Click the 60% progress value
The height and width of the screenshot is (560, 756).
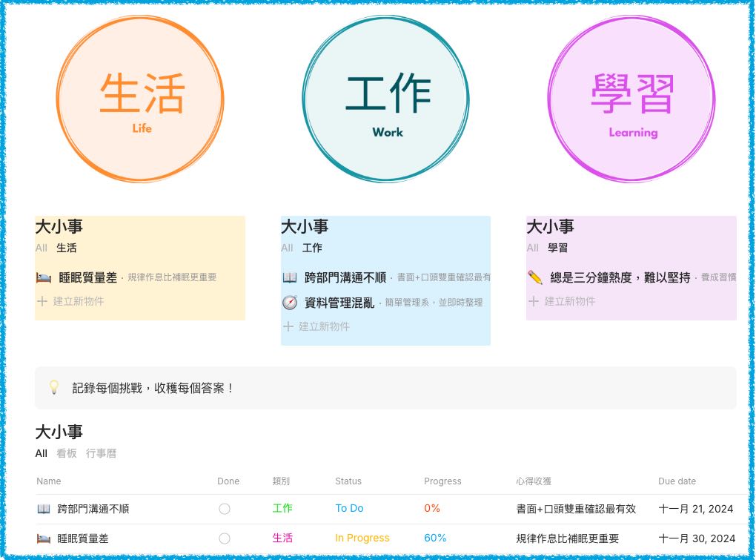tap(435, 538)
